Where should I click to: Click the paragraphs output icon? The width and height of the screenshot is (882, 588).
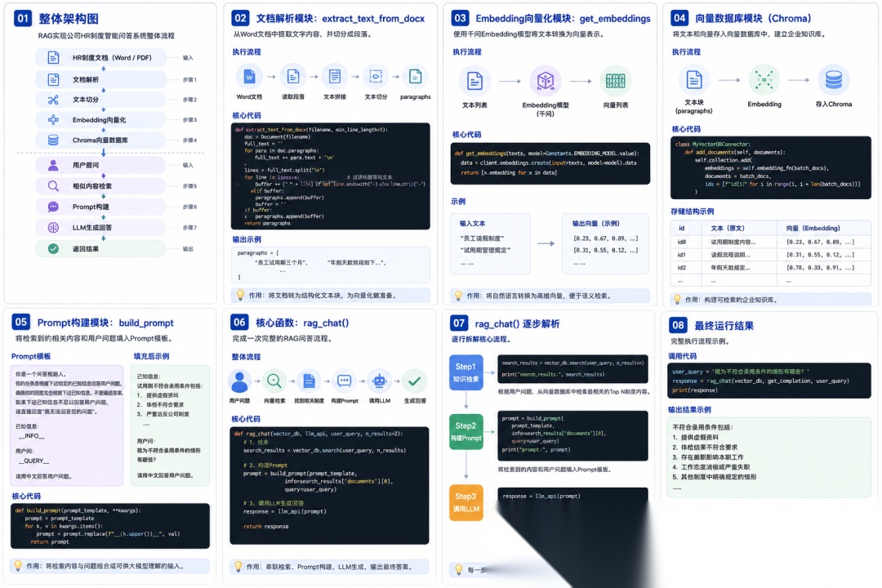point(416,77)
